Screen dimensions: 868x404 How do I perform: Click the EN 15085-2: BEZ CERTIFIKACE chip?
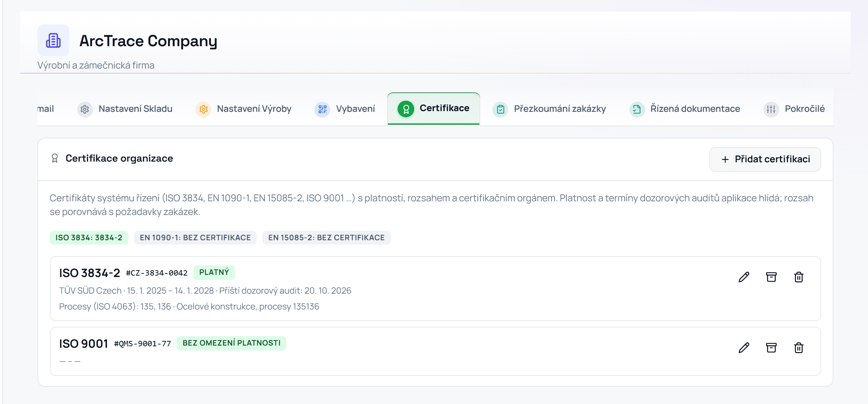(x=326, y=238)
